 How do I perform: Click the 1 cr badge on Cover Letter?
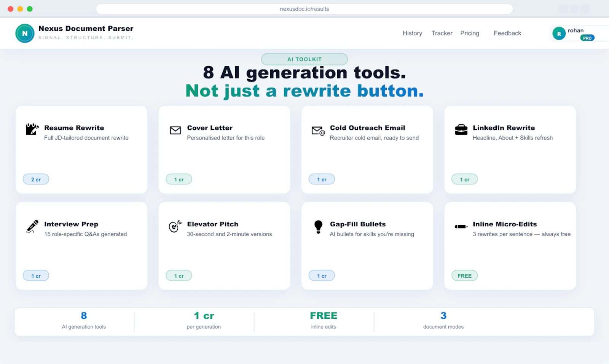[179, 179]
